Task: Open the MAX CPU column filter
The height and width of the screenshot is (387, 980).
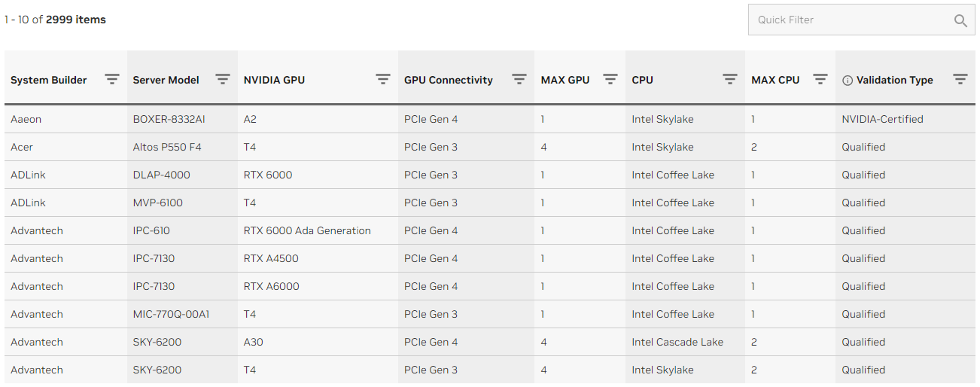Action: (x=820, y=79)
